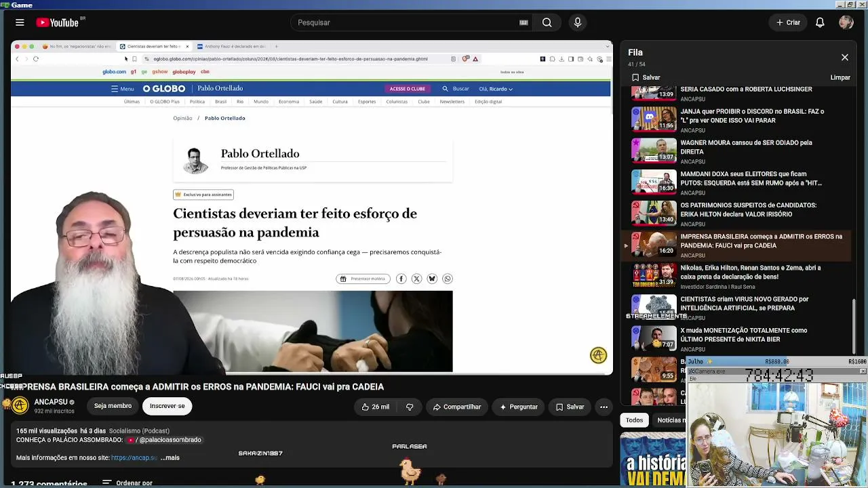Open the Newsletters section in O Globo nav
This screenshot has height=488, width=868.
coord(452,102)
